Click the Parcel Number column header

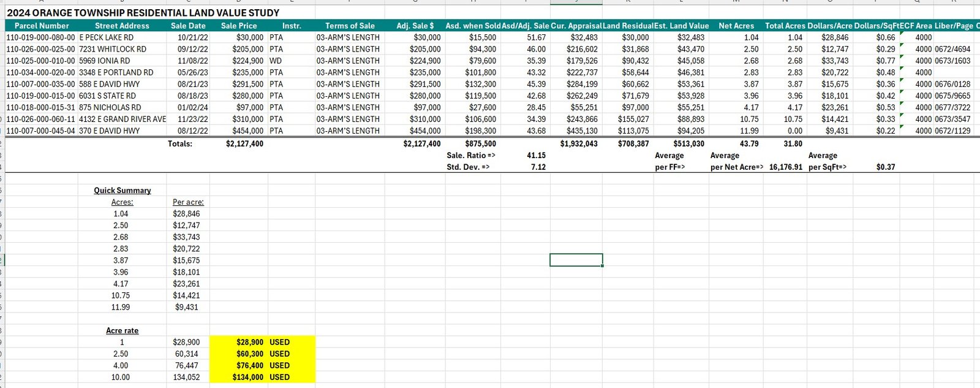tap(42, 26)
